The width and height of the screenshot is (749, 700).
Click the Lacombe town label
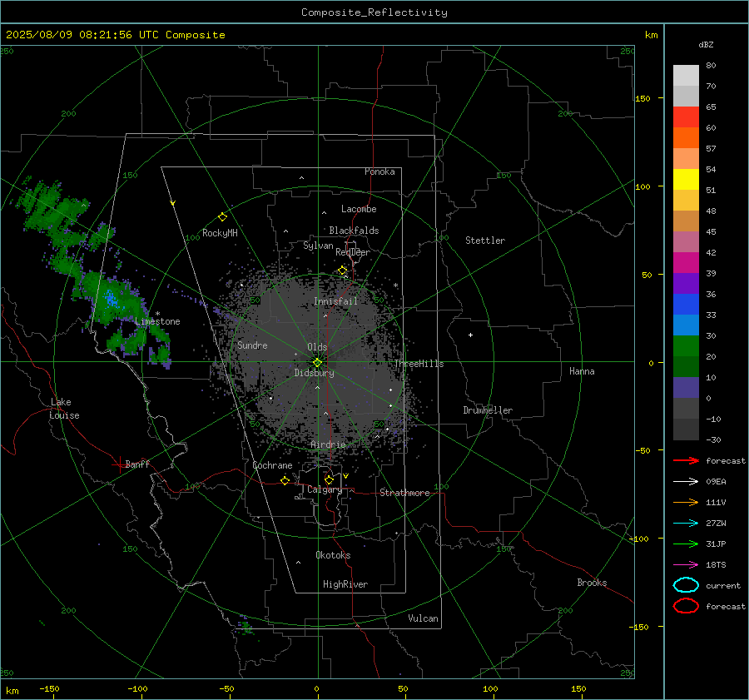(359, 209)
